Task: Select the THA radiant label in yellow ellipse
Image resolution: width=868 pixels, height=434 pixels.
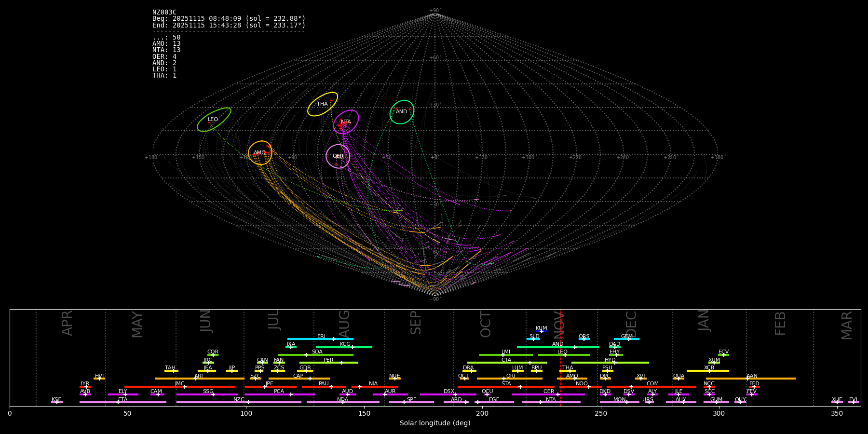Action: [322, 104]
